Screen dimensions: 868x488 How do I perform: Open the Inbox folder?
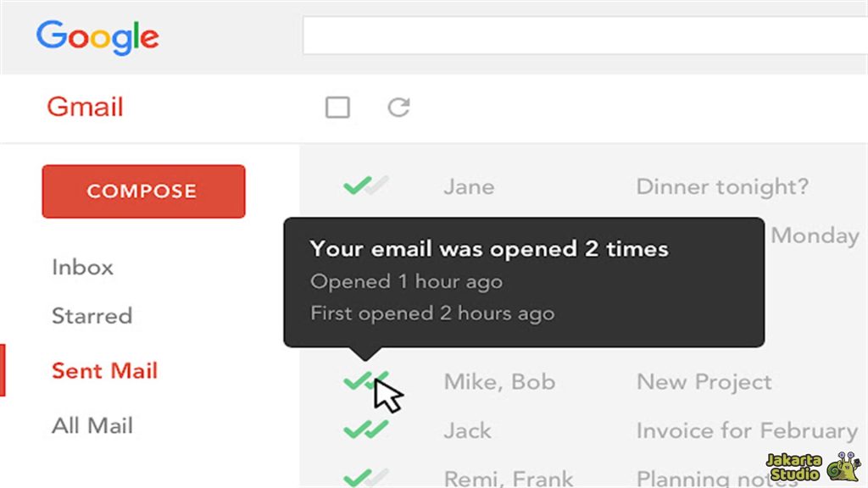tap(81, 267)
